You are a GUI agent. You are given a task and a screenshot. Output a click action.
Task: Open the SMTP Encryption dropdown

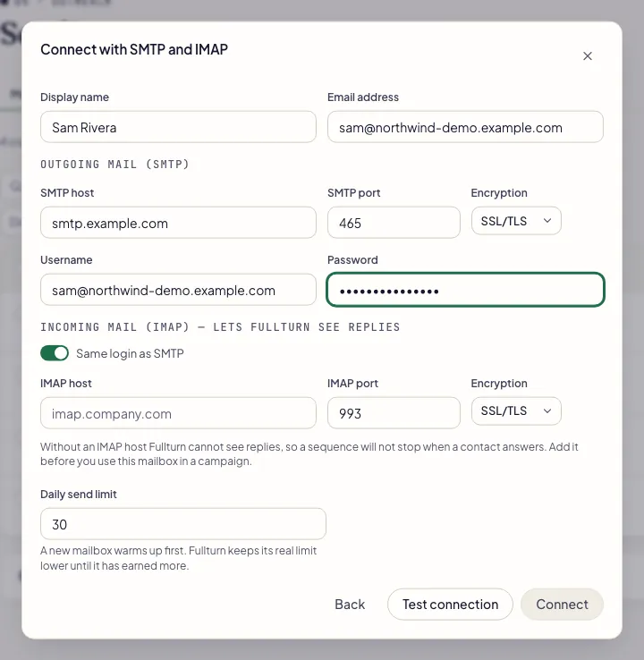coord(516,221)
